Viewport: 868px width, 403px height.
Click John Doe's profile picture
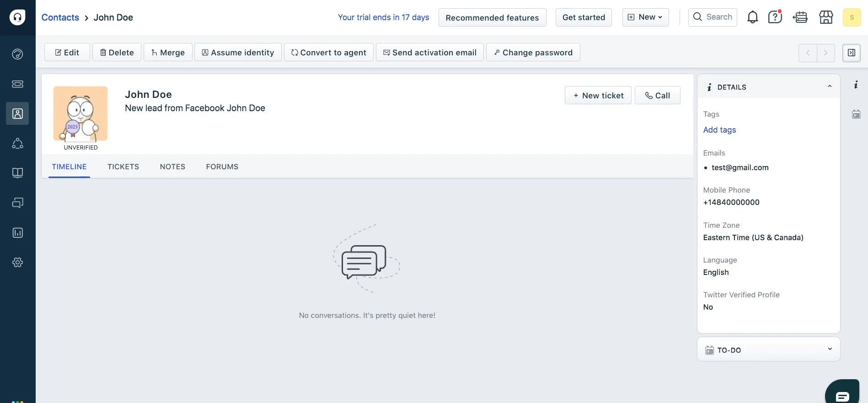(x=80, y=113)
